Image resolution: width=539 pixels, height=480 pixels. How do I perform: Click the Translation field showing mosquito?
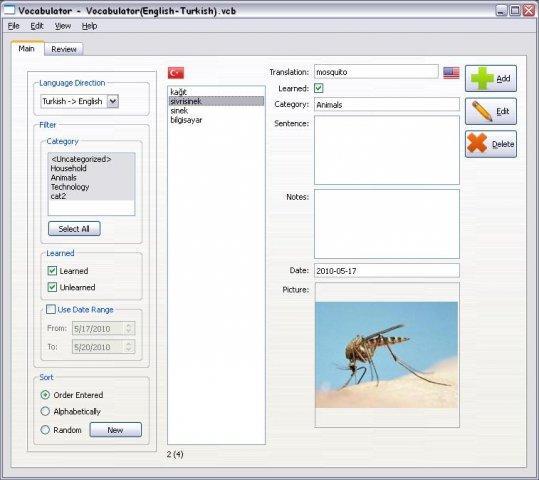pos(376,72)
